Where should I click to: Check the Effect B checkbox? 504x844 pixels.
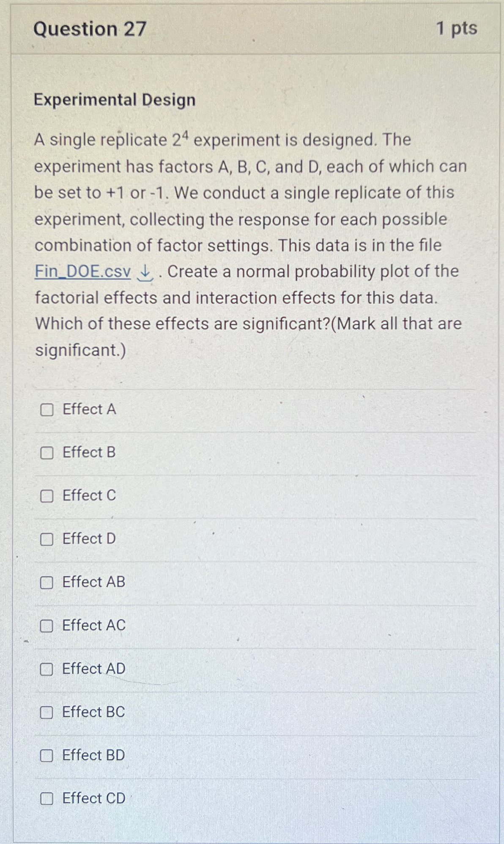[47, 453]
